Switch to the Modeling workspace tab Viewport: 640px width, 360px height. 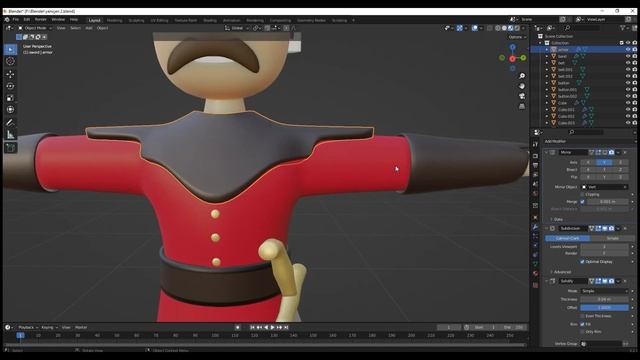coord(114,20)
